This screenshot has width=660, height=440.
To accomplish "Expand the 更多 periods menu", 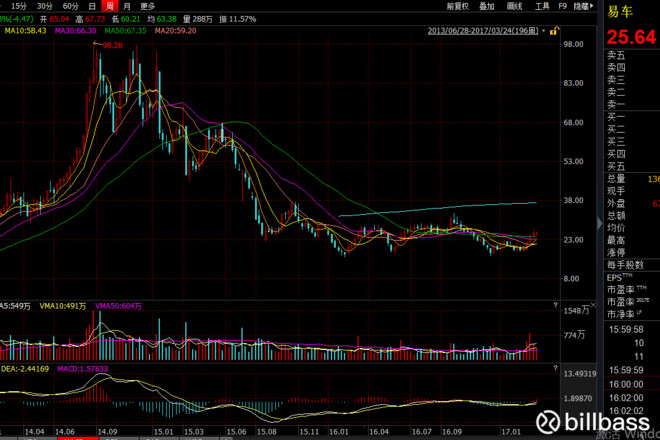I will coord(147,5).
